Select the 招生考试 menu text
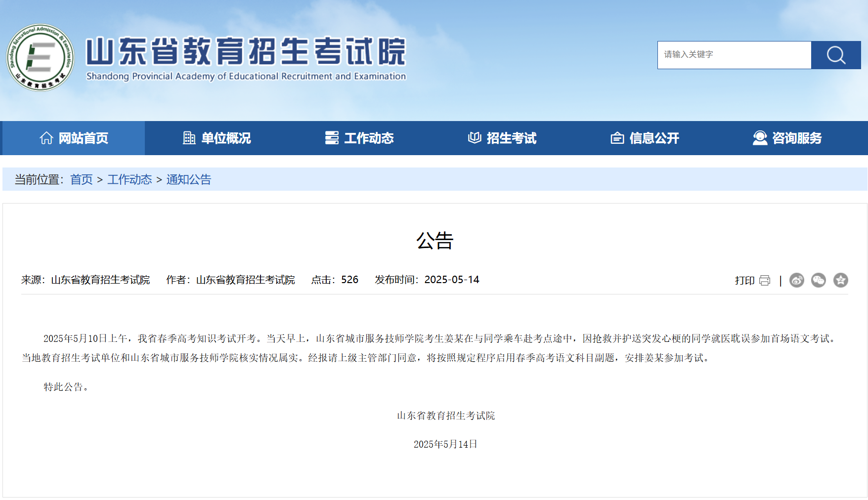The image size is (868, 500). click(512, 138)
